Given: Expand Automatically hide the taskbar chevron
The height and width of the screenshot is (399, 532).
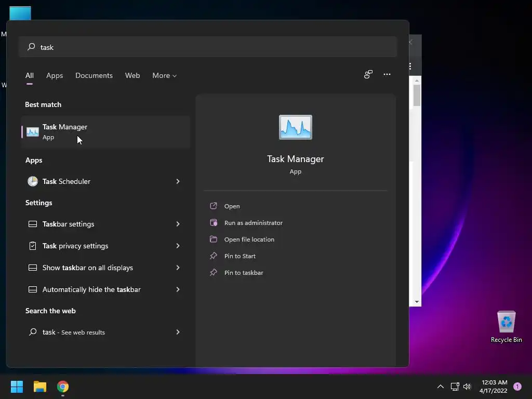Looking at the screenshot, I should click(x=178, y=289).
